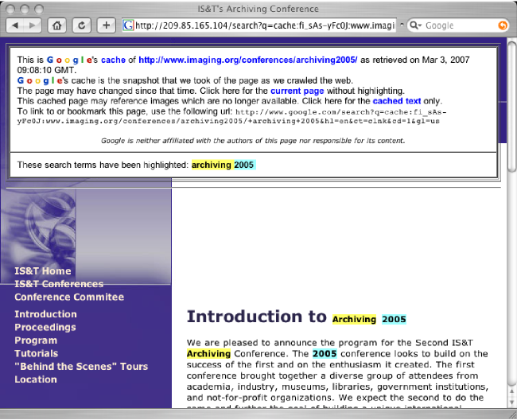The height and width of the screenshot is (420, 517).
Task: Open the imaging.org archiving2005 URL link
Action: coord(248,60)
